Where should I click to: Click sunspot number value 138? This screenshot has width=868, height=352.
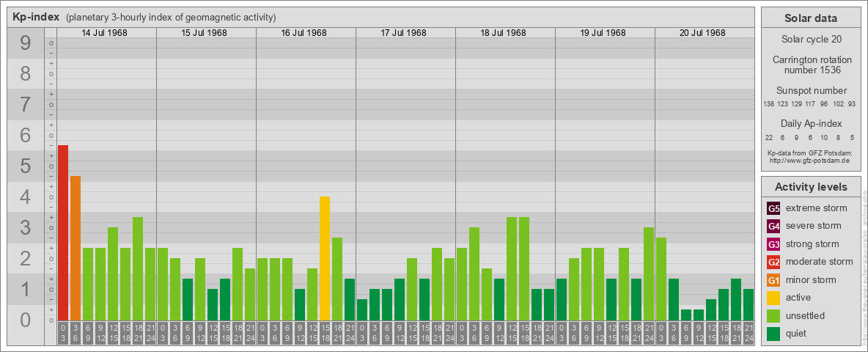[768, 104]
